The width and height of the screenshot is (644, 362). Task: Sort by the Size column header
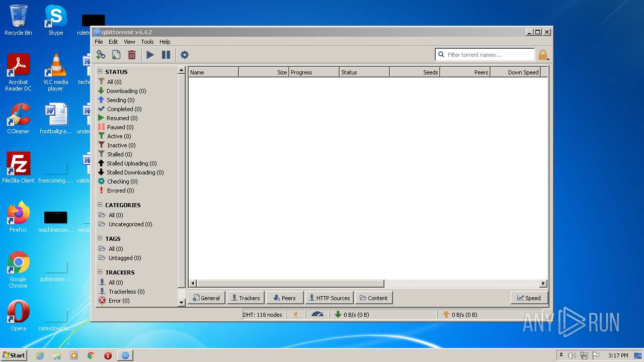[264, 72]
